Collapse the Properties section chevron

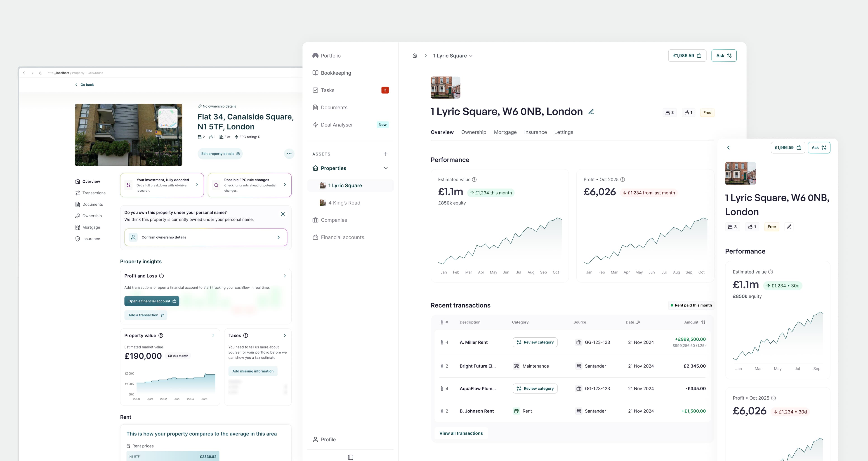[x=385, y=168]
